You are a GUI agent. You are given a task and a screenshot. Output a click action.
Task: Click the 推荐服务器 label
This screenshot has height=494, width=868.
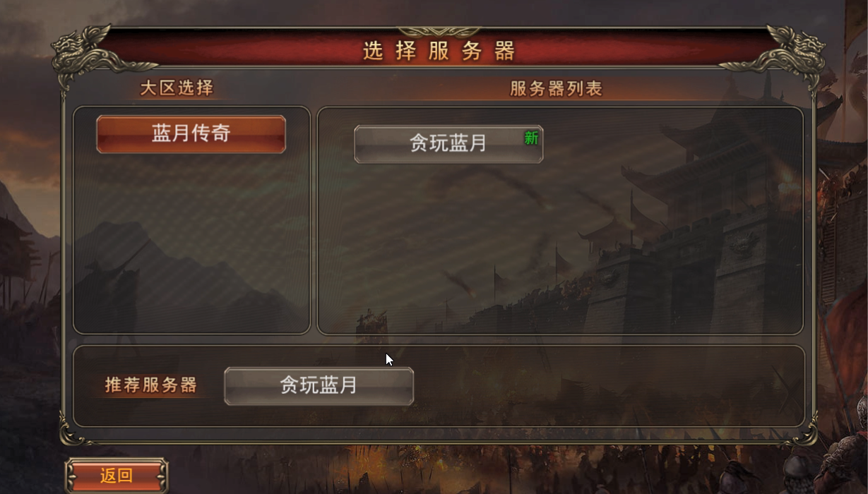click(x=151, y=385)
